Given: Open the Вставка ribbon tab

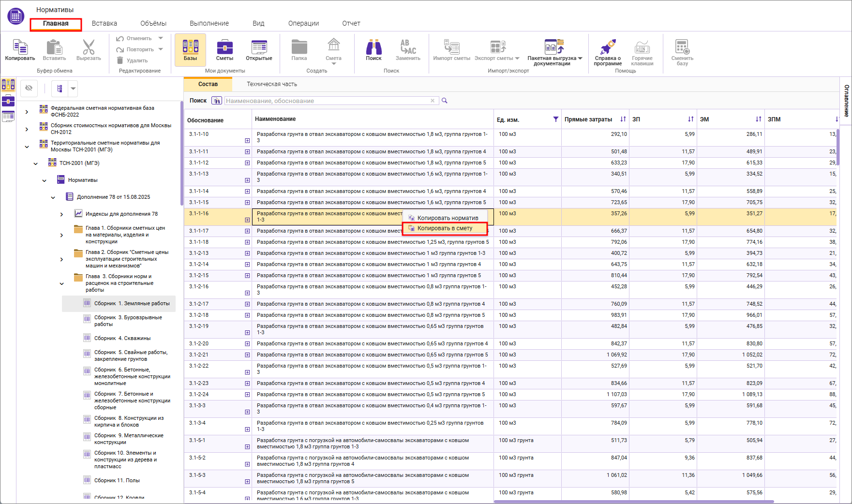Looking at the screenshot, I should pos(105,23).
